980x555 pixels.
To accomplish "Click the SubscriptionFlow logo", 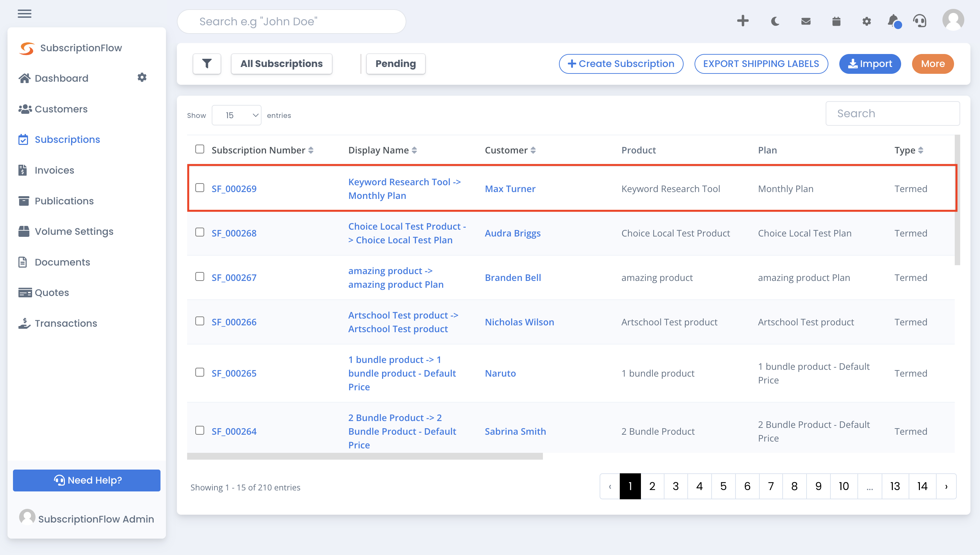I will point(71,48).
